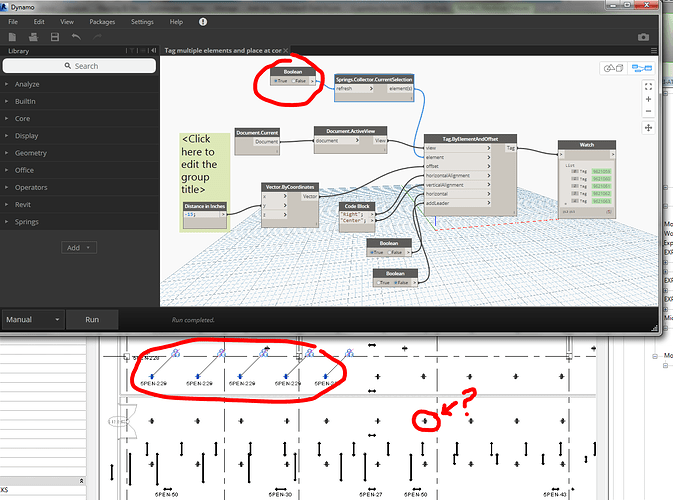Select the Document.ActiveView node header
This screenshot has width=673, height=500.
(350, 131)
